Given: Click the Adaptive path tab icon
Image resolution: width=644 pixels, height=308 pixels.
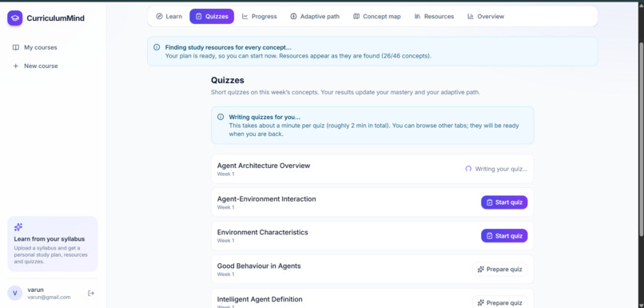Looking at the screenshot, I should [294, 17].
